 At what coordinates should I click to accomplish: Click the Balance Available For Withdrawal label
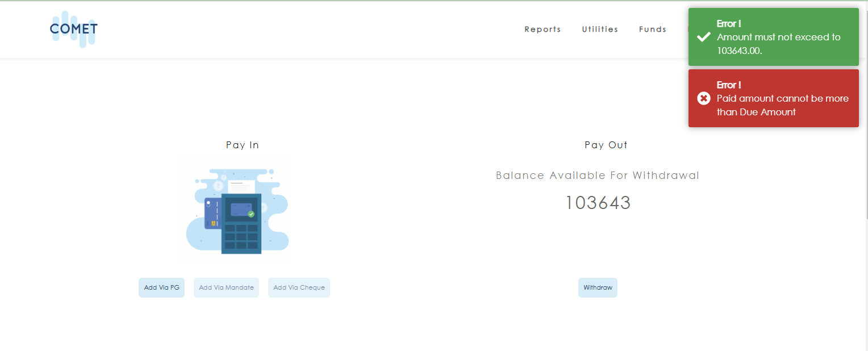(598, 175)
